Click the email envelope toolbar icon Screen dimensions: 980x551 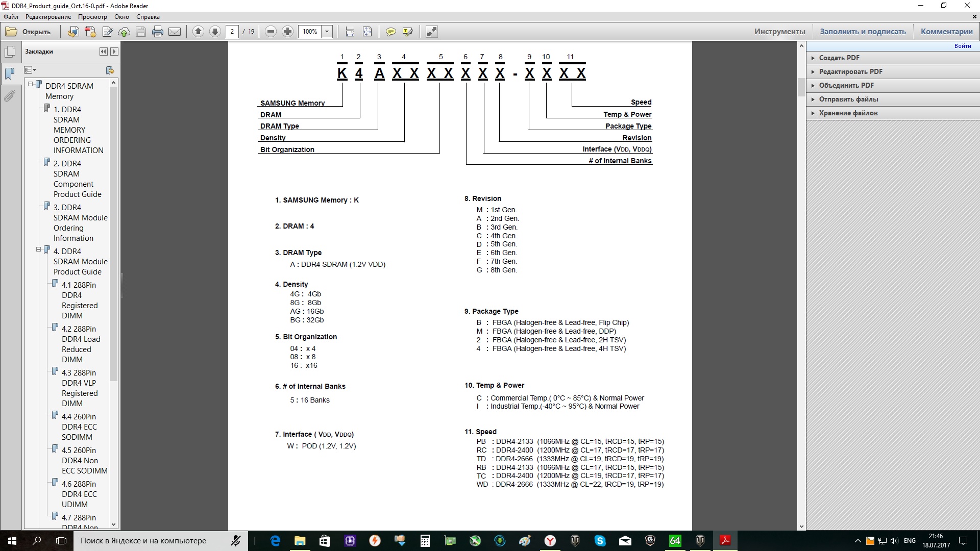point(175,32)
